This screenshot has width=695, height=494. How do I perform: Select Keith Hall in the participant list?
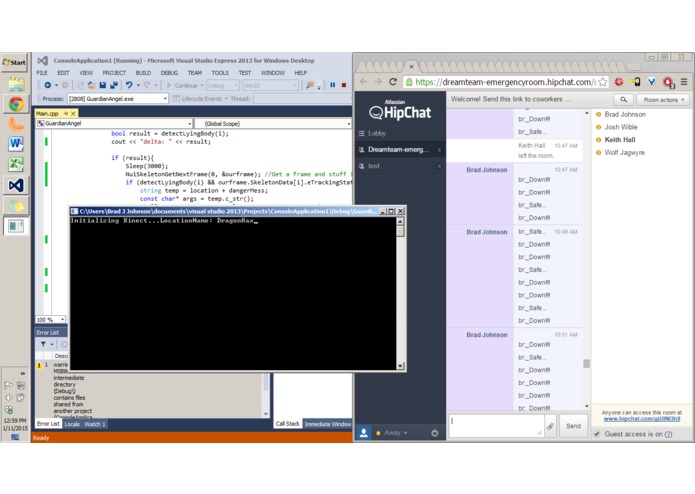coord(620,140)
